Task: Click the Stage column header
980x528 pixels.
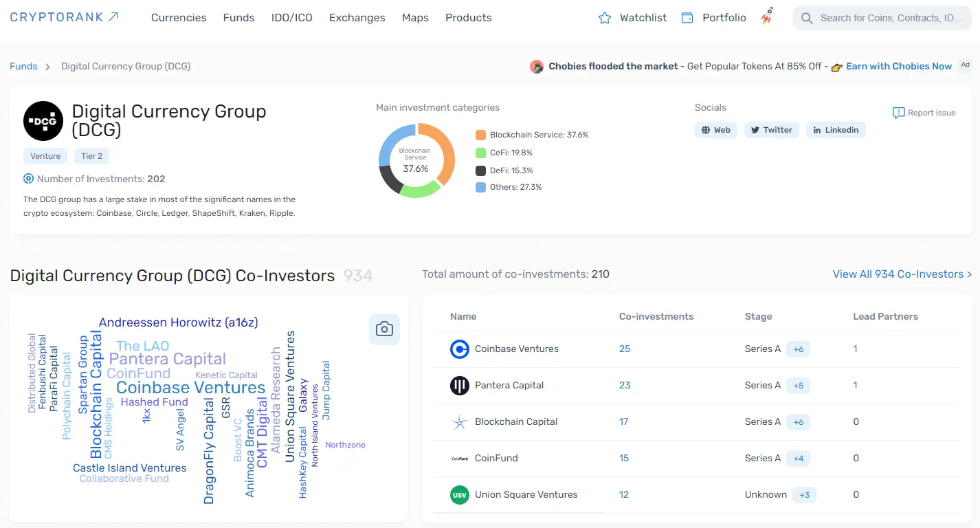Action: tap(759, 317)
